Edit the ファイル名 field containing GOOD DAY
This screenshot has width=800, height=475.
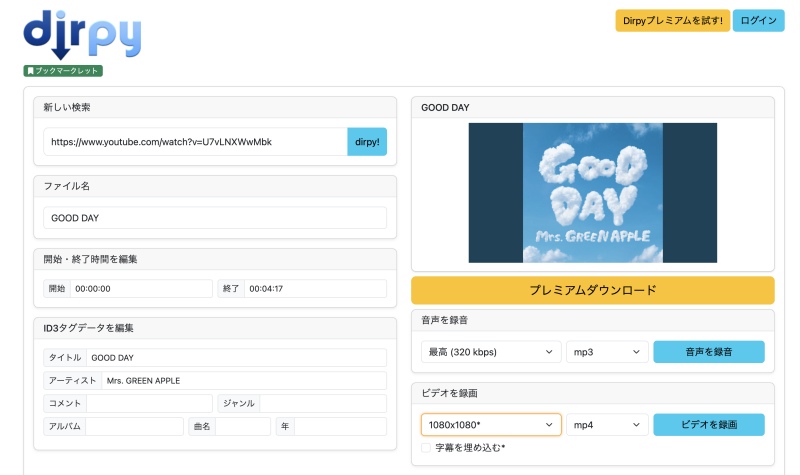[x=215, y=218]
